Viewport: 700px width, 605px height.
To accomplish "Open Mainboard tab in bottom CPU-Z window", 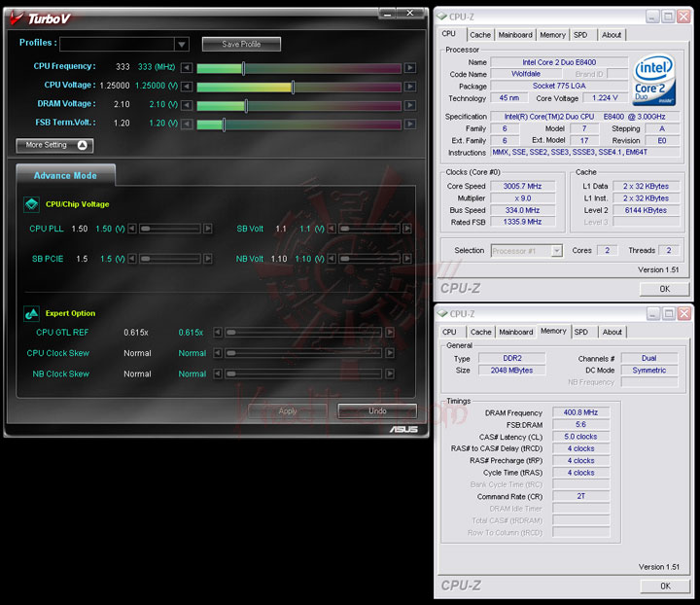I will pos(516,333).
